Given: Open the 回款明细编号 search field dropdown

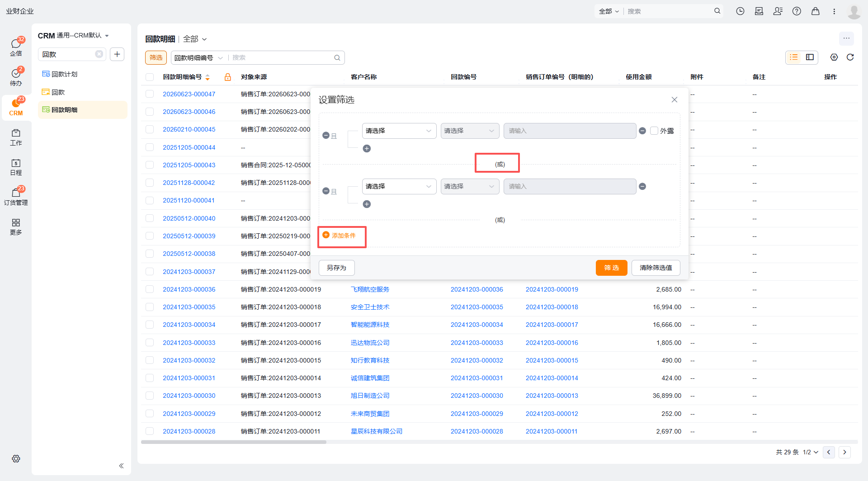Looking at the screenshot, I should [198, 58].
